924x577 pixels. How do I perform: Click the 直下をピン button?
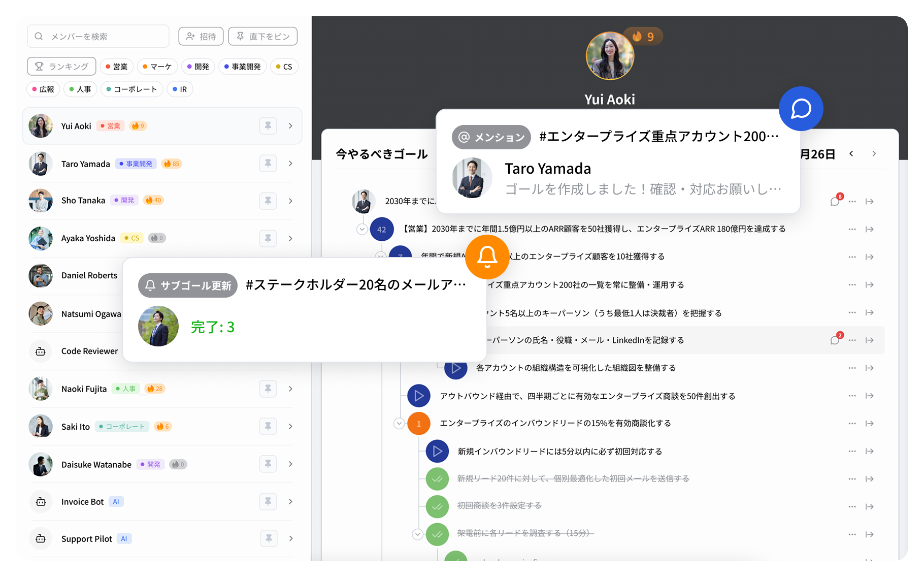click(263, 36)
